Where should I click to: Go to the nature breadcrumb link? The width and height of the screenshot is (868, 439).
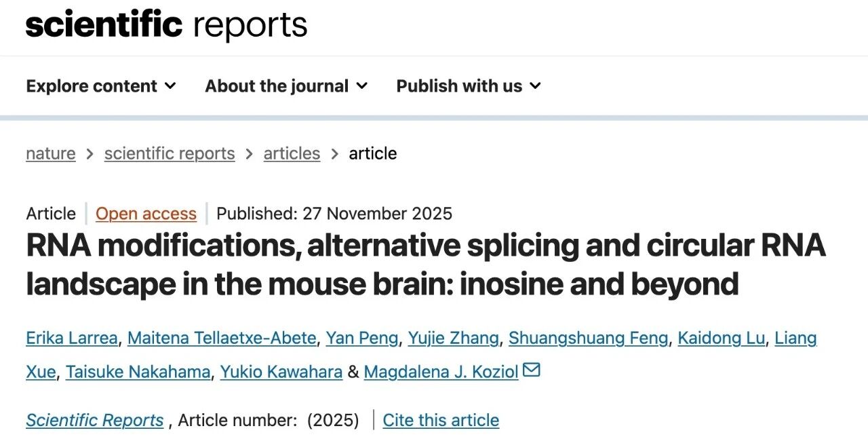(x=51, y=153)
